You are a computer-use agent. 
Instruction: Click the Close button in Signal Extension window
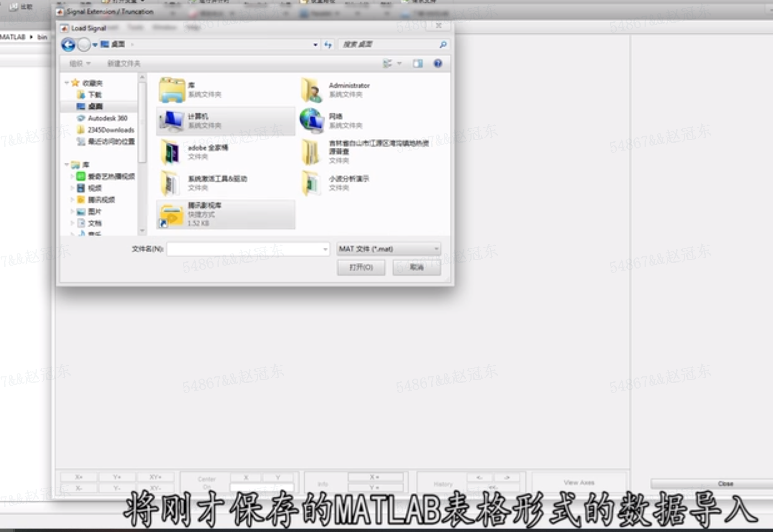point(725,484)
